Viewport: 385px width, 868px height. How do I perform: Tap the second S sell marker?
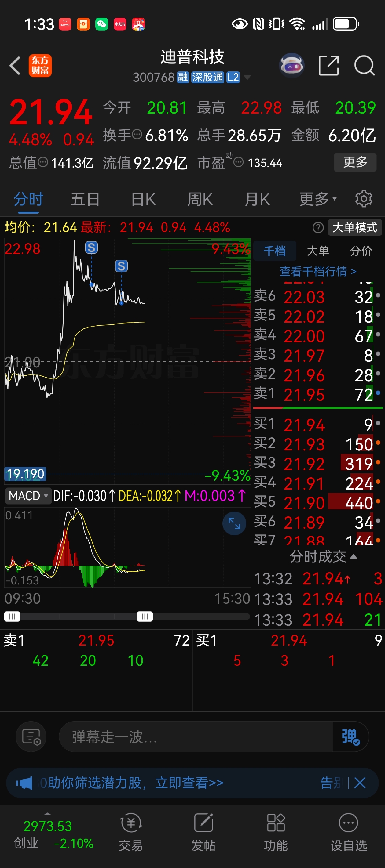click(x=122, y=266)
